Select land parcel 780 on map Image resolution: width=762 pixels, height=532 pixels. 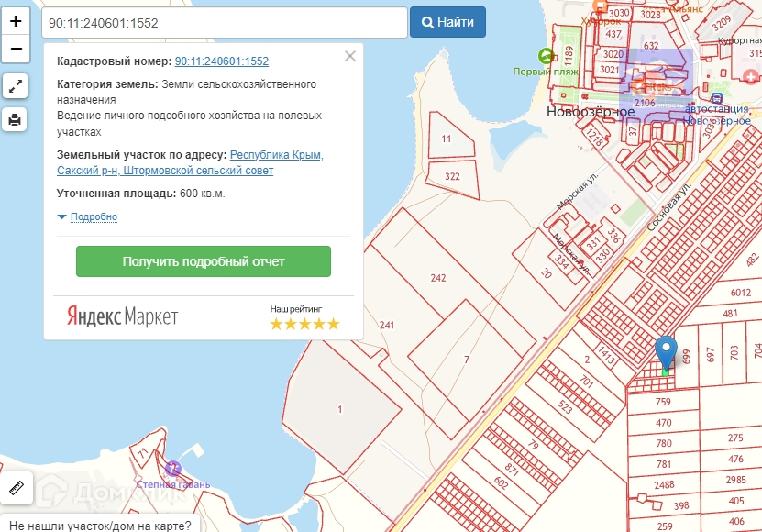coord(664,443)
